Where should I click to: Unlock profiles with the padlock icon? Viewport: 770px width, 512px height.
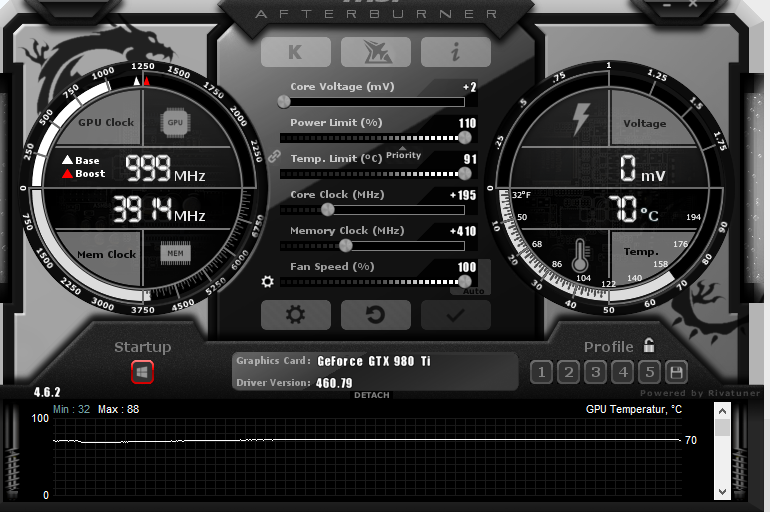pos(649,345)
